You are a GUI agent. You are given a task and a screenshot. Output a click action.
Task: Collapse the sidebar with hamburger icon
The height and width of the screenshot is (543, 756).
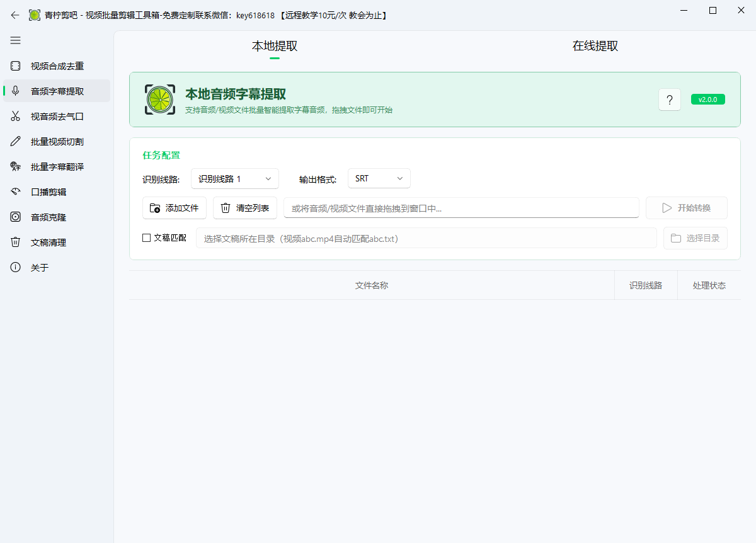[15, 40]
